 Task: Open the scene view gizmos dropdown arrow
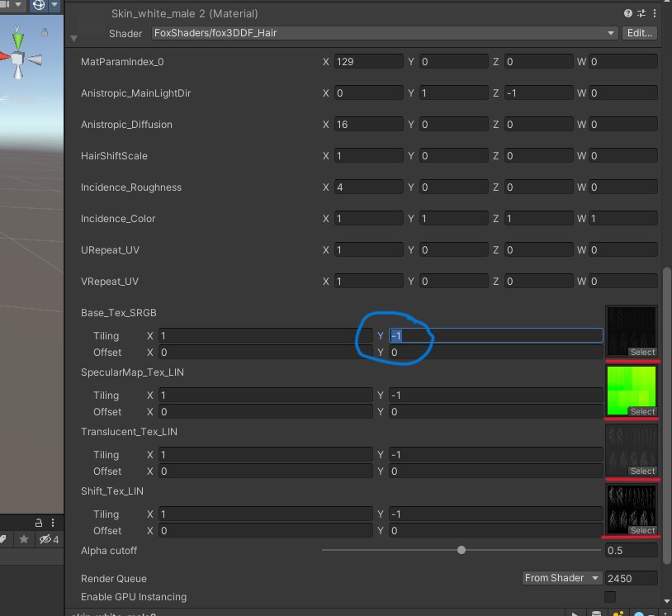click(x=54, y=5)
